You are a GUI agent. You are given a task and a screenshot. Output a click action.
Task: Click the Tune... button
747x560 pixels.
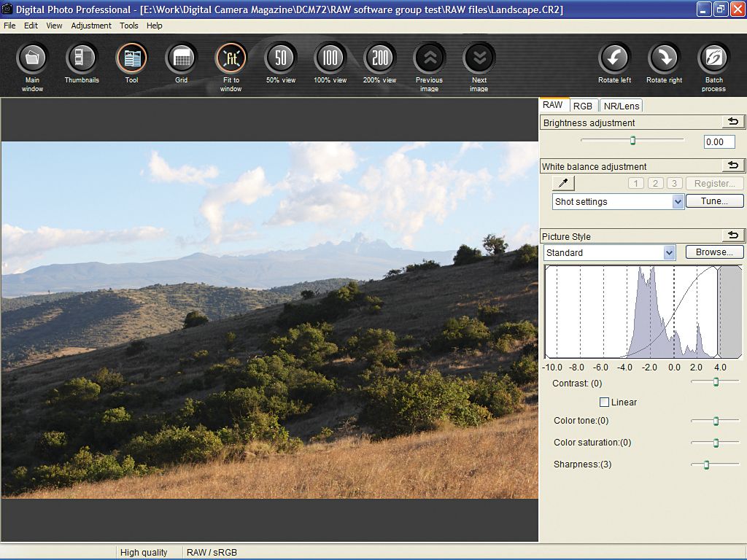pyautogui.click(x=714, y=201)
